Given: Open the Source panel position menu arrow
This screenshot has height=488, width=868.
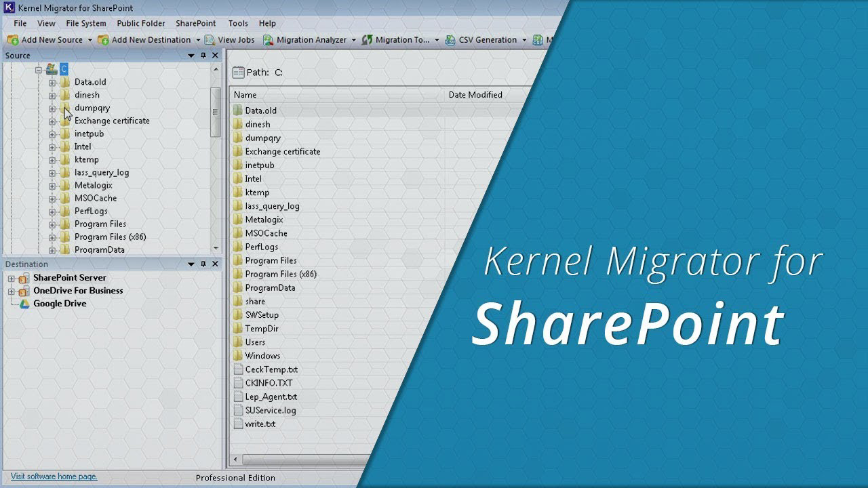Looking at the screenshot, I should (x=191, y=56).
